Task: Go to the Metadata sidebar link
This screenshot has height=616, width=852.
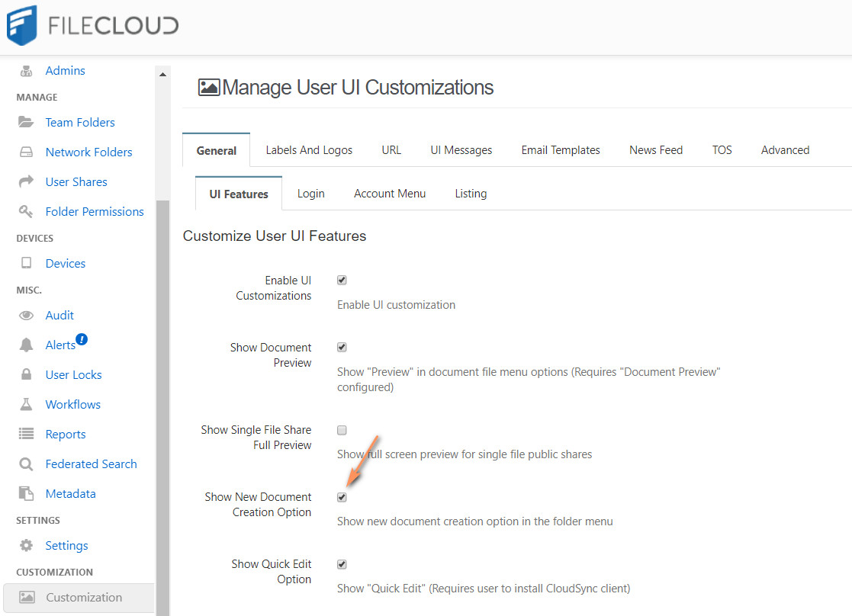Action: [x=71, y=493]
